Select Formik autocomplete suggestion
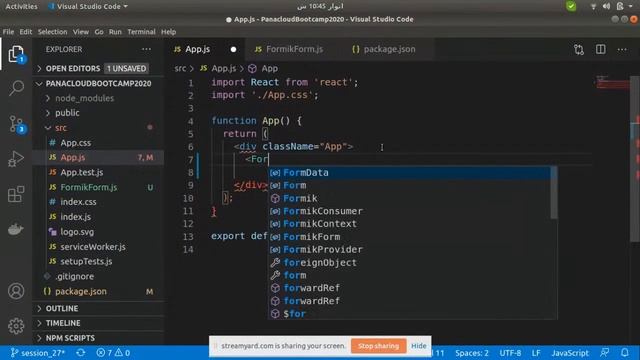Image resolution: width=640 pixels, height=360 pixels. (409, 198)
